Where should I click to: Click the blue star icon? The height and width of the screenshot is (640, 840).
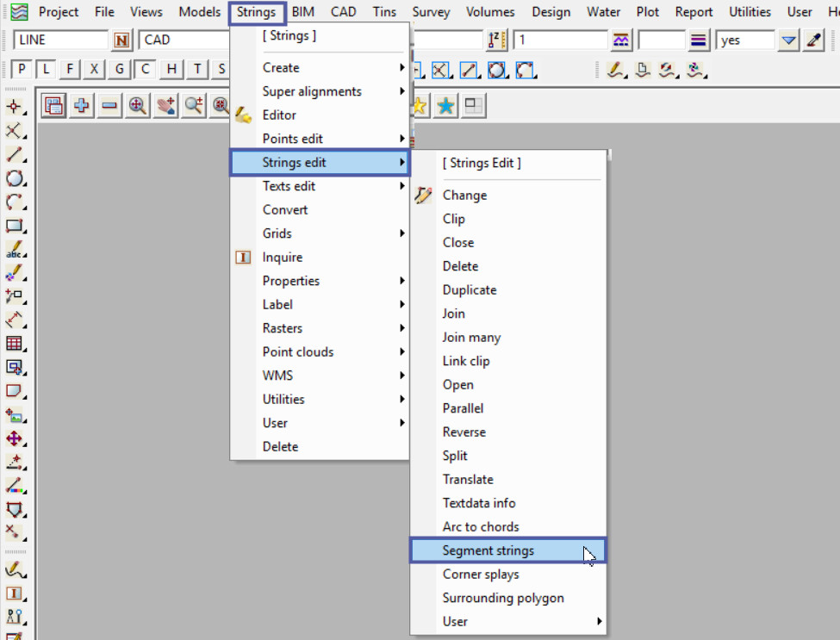tap(445, 105)
